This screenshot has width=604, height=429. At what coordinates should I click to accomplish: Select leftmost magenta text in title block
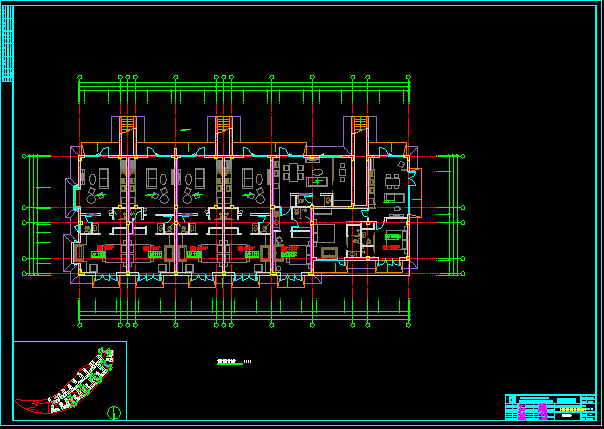[x=521, y=410]
